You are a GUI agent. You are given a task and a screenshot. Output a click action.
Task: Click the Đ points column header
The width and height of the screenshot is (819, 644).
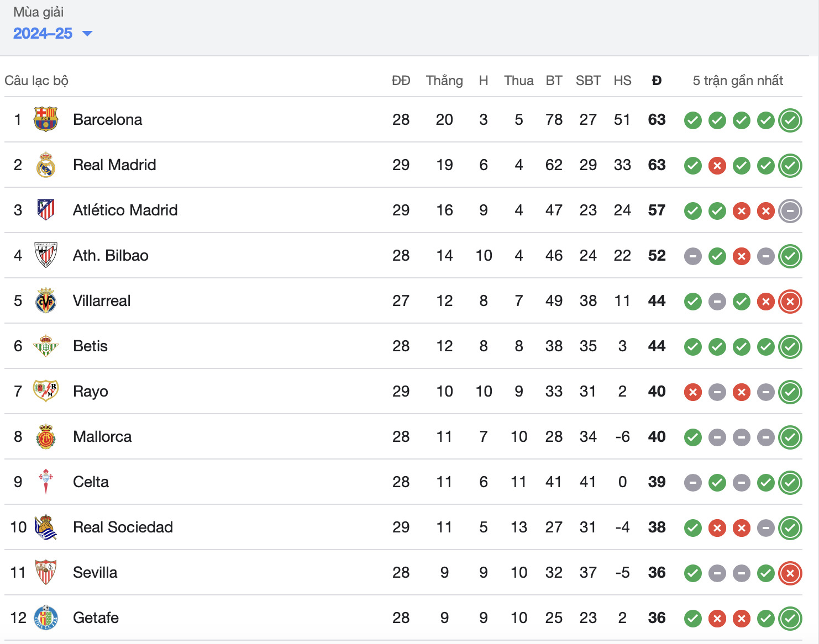[x=657, y=81]
